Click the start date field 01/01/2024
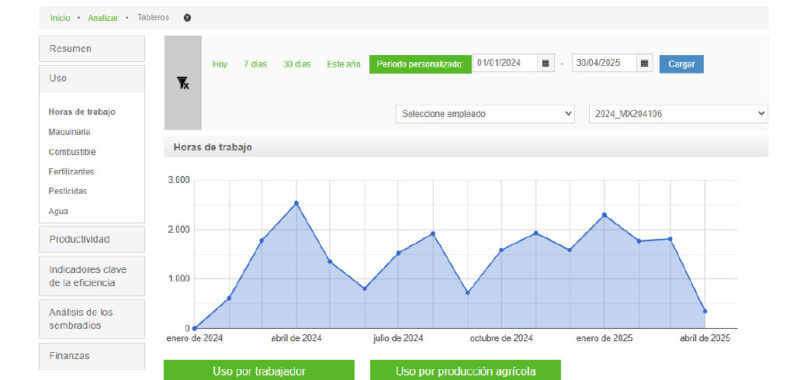This screenshot has width=800, height=380. (505, 63)
